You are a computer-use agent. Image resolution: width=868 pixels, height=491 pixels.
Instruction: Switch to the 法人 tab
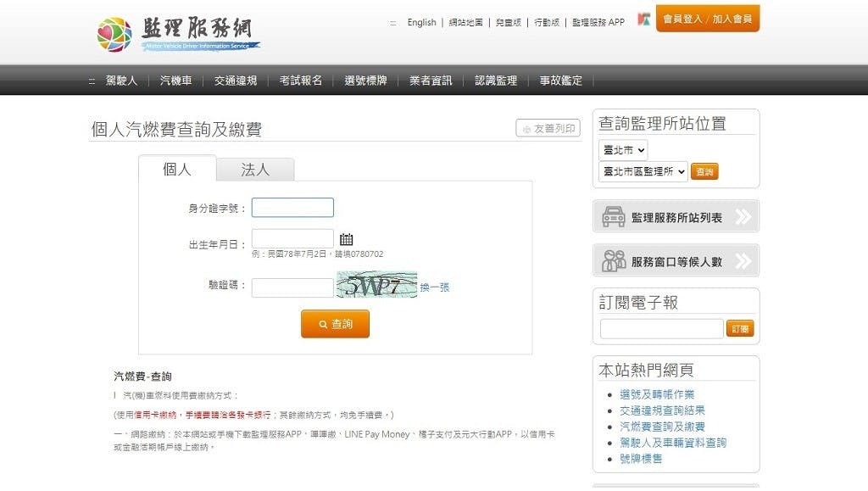pos(255,170)
